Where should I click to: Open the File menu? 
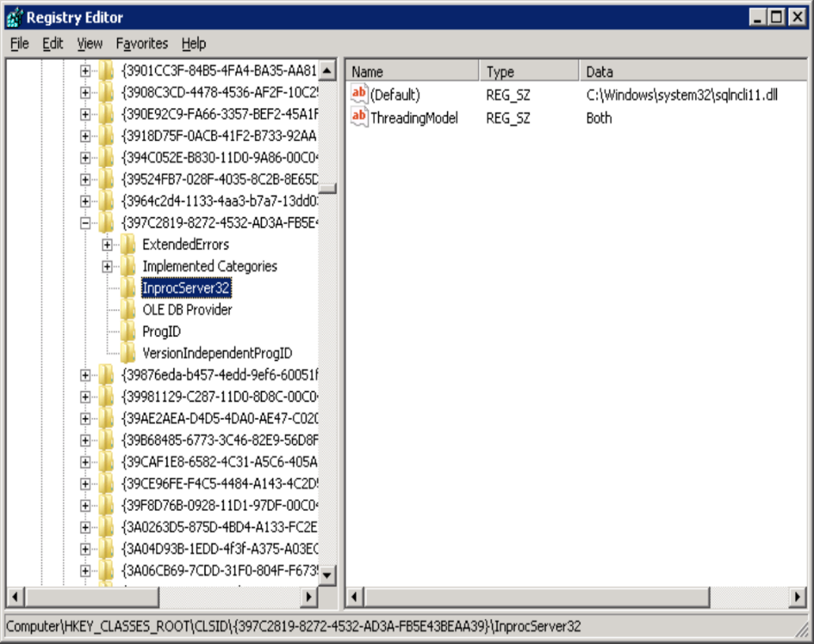20,43
